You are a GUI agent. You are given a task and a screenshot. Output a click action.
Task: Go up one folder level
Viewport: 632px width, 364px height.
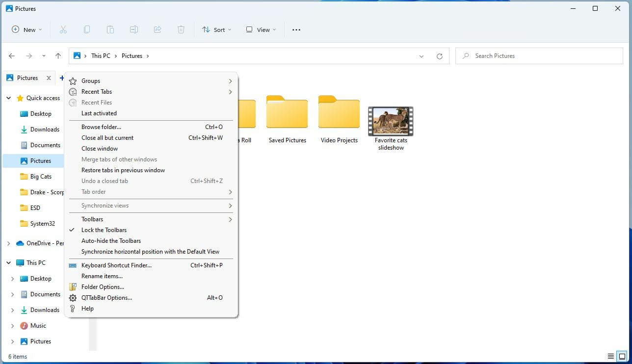pyautogui.click(x=58, y=55)
